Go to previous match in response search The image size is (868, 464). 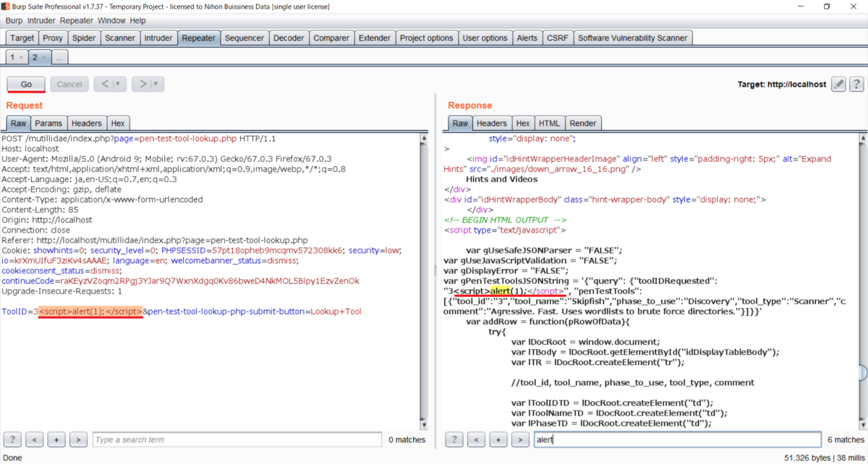coord(476,439)
